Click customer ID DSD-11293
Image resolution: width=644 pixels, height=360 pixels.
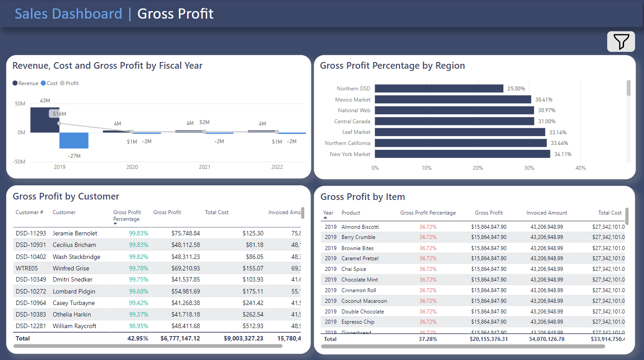(31, 233)
